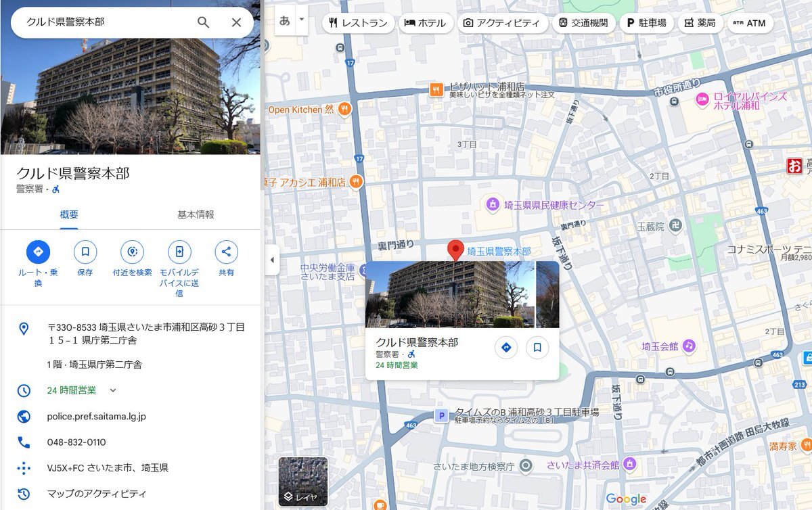Click 菓子 アカシエ 浦和店 marker
The width and height of the screenshot is (812, 510).
[356, 181]
